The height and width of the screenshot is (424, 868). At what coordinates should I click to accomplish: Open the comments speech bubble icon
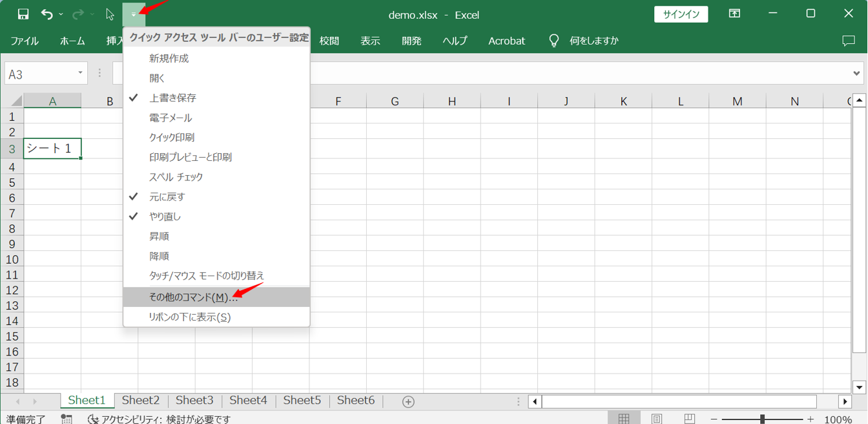click(849, 41)
